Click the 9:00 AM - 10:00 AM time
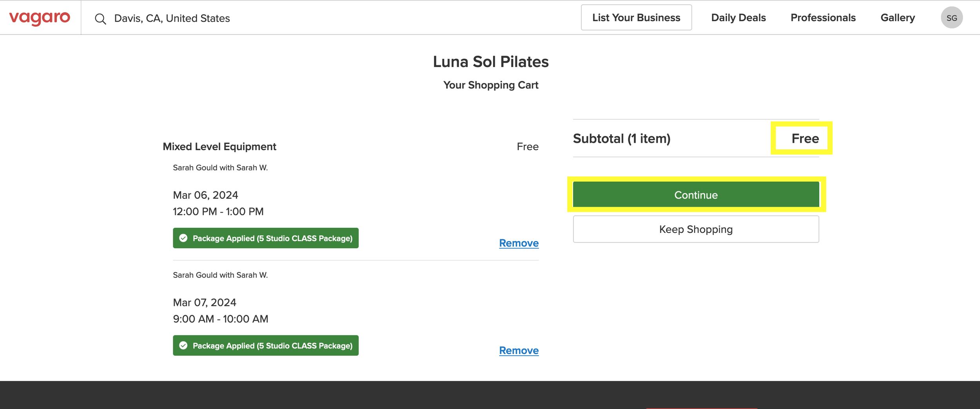This screenshot has width=980, height=409. click(220, 319)
